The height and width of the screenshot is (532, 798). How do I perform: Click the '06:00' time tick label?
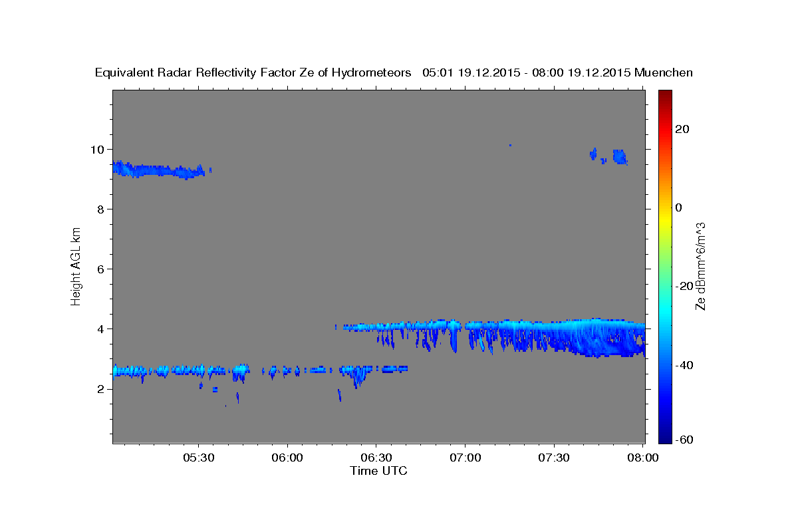click(x=288, y=458)
